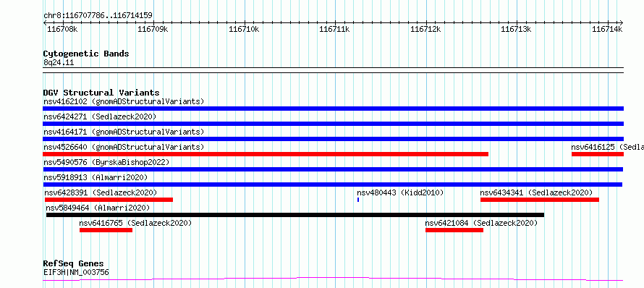Click the Cytogenetic Bands track heading
644x288 pixels.
point(86,54)
